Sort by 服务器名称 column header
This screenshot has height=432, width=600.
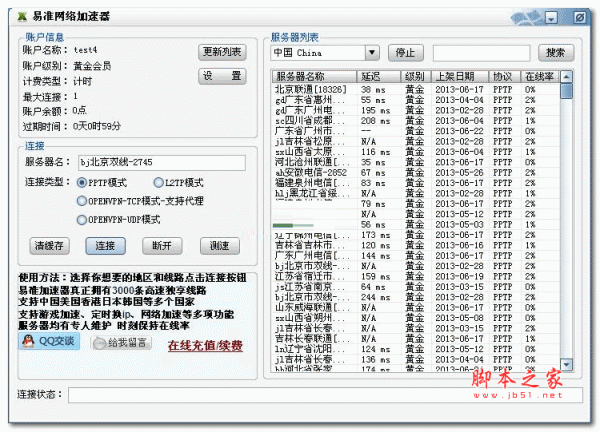point(314,77)
